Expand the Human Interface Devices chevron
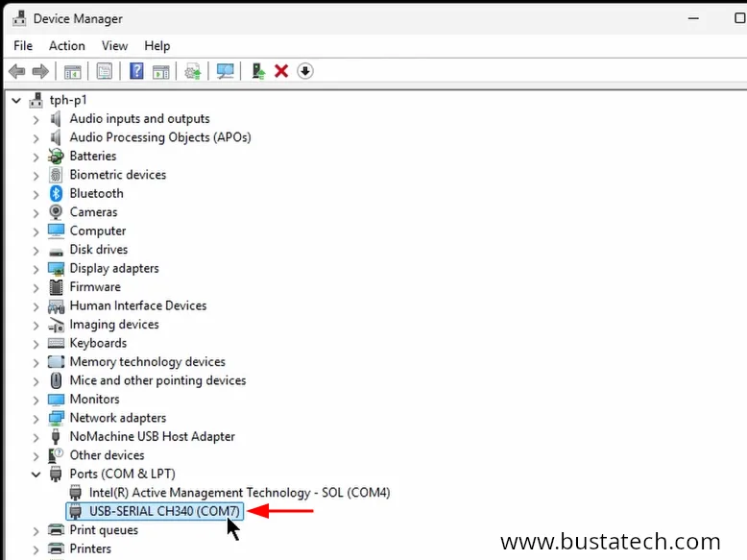 pos(36,306)
